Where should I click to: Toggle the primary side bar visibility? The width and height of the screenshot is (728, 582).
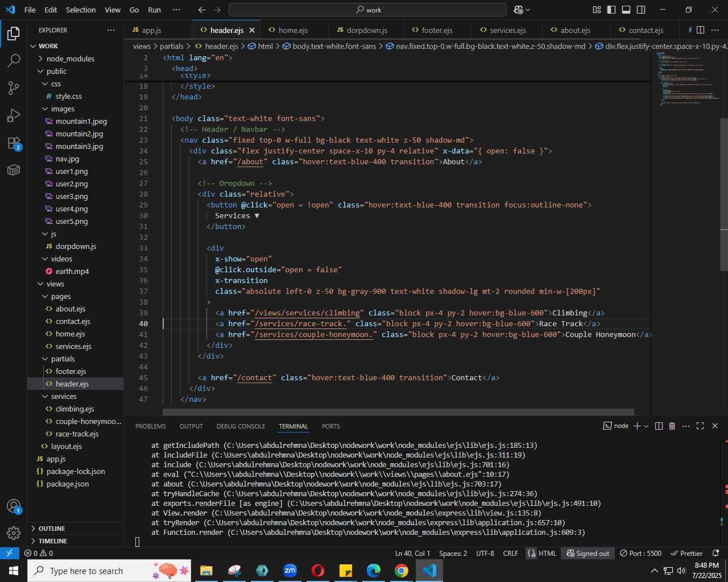pyautogui.click(x=611, y=10)
